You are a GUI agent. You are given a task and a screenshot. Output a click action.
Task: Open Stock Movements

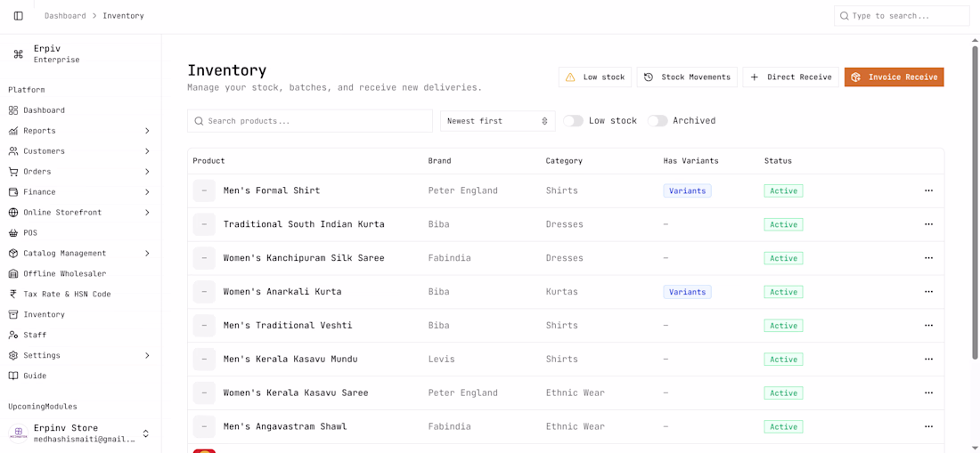click(x=687, y=77)
